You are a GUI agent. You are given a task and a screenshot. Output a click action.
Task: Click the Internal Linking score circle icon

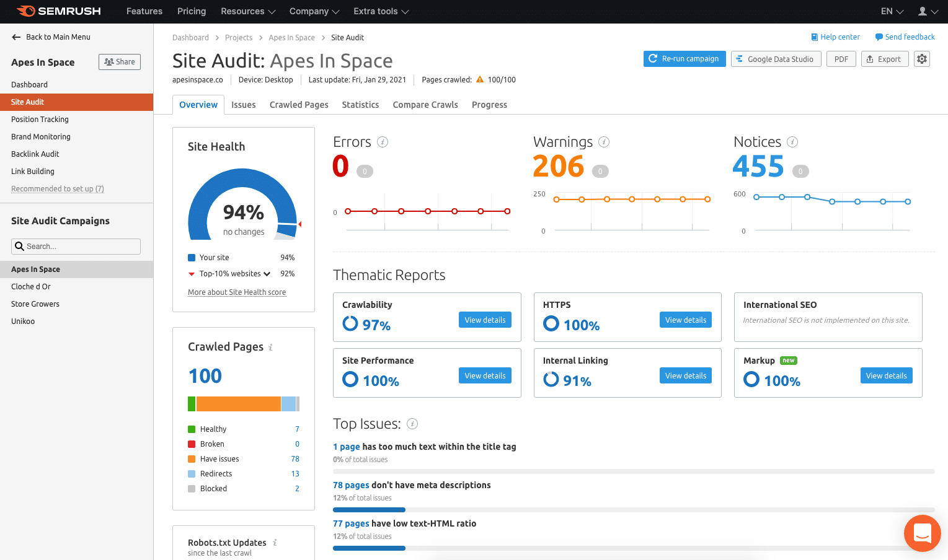click(551, 379)
